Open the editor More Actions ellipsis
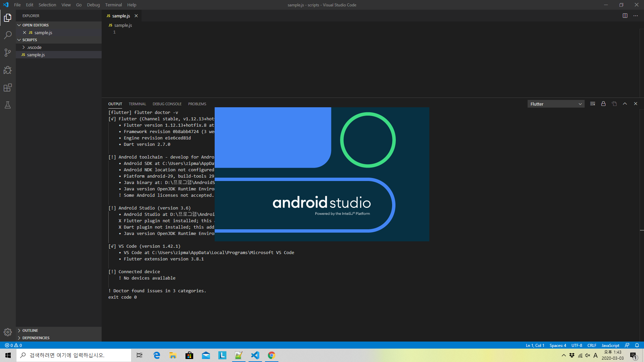Viewport: 644px width, 362px height. (636, 16)
